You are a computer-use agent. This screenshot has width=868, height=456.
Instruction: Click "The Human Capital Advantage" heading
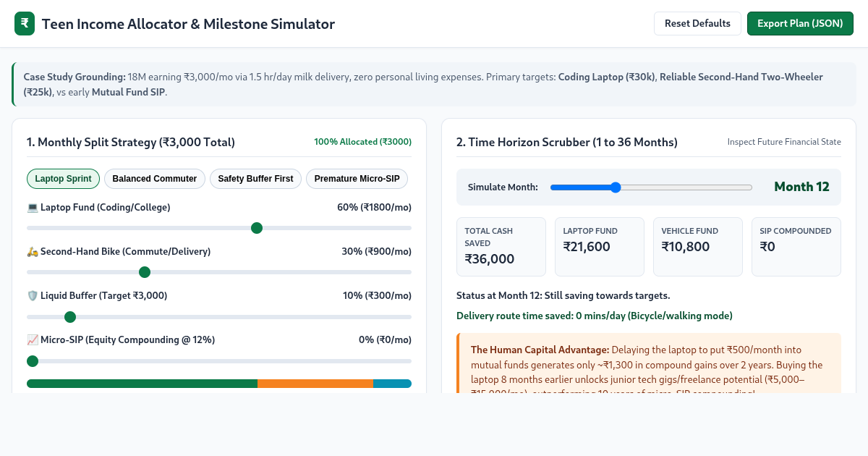[x=540, y=350]
